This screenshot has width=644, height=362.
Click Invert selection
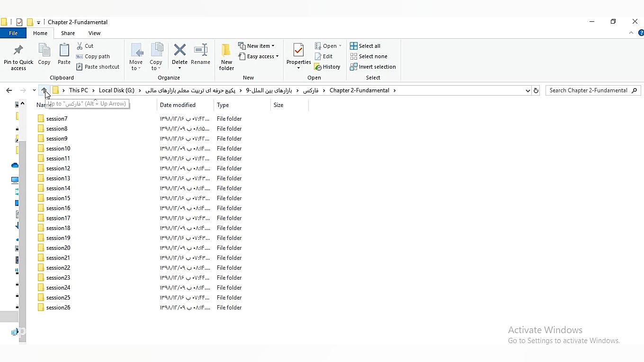click(373, 67)
